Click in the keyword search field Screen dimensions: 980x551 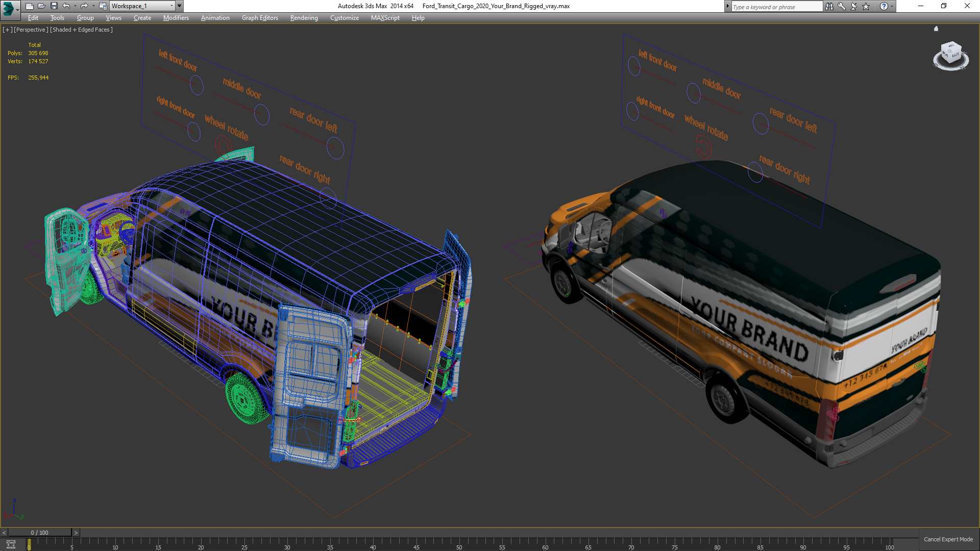pyautogui.click(x=776, y=7)
